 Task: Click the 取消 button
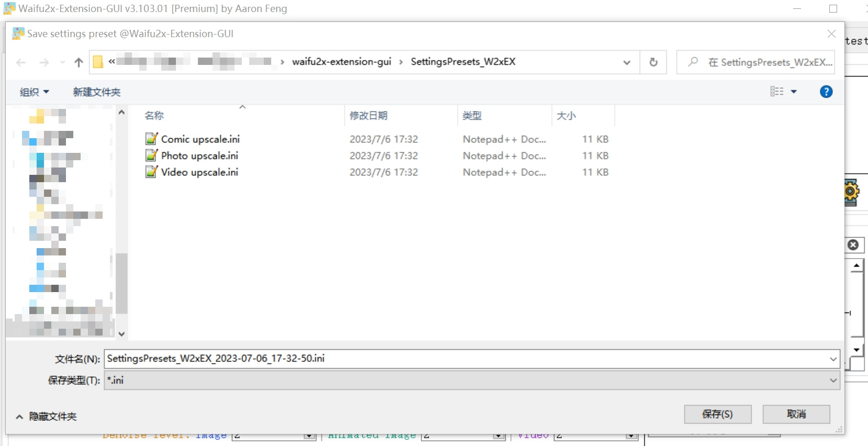pyautogui.click(x=796, y=414)
